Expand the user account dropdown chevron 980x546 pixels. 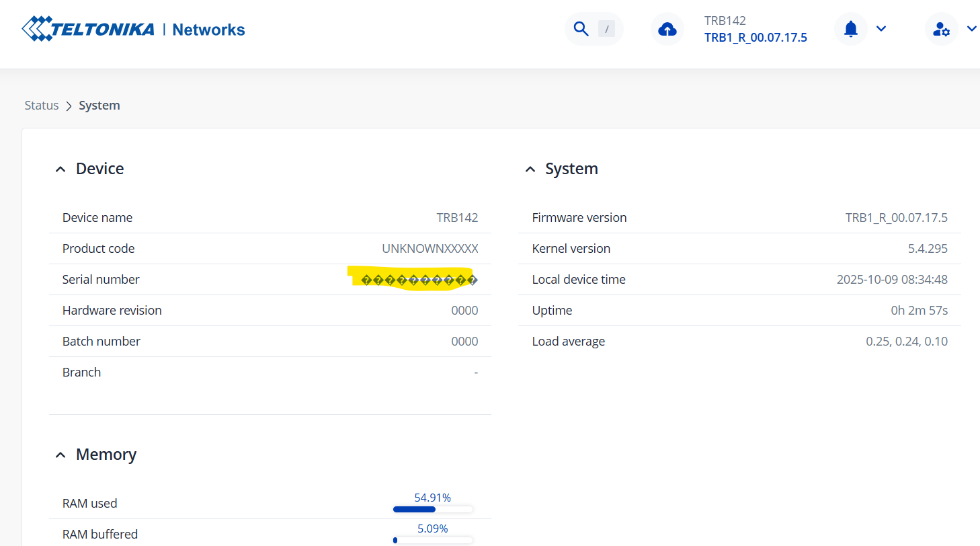[x=971, y=29]
